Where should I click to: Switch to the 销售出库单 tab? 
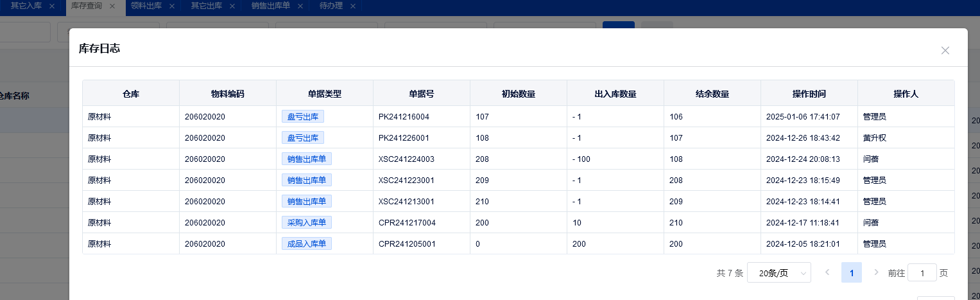click(270, 6)
